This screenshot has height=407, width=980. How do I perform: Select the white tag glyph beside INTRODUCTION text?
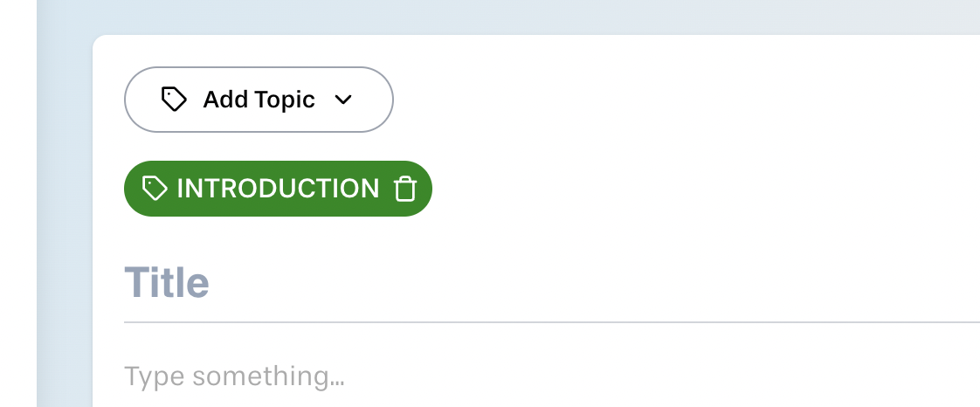[155, 188]
